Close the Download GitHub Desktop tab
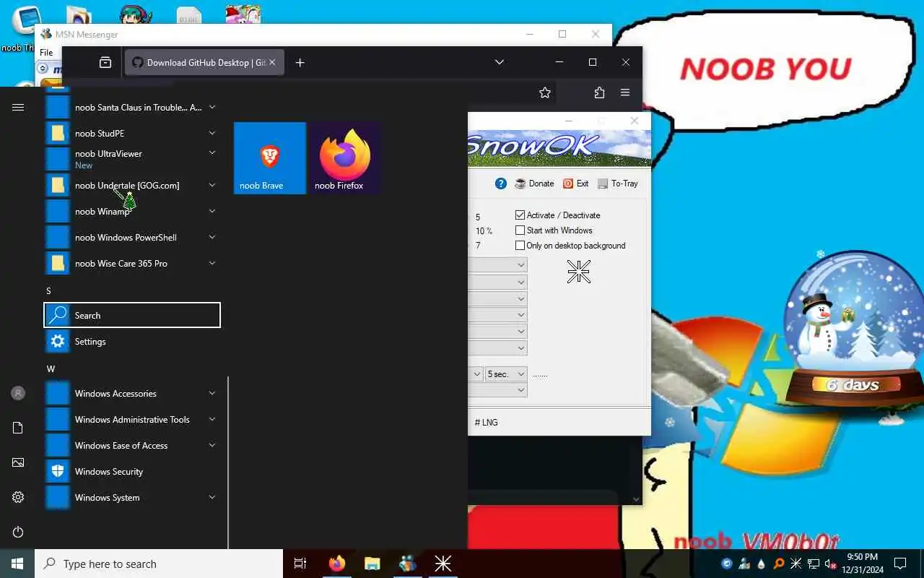The image size is (924, 578). pos(272,62)
